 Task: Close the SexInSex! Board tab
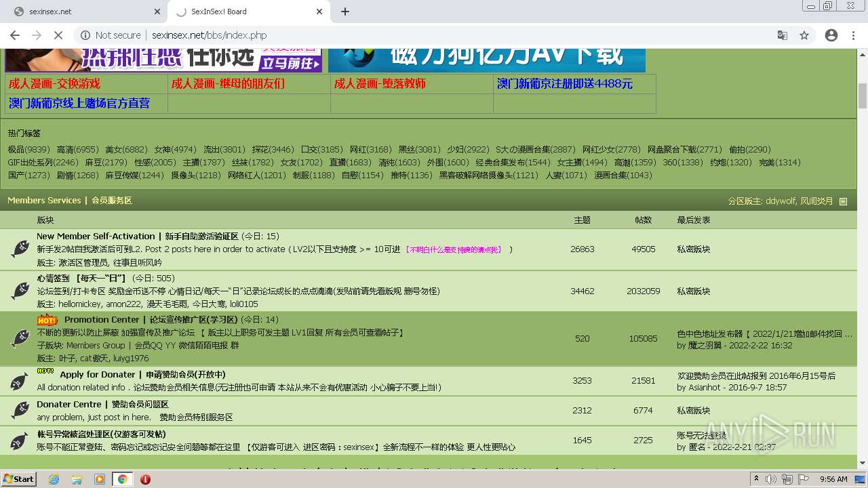pyautogui.click(x=319, y=12)
